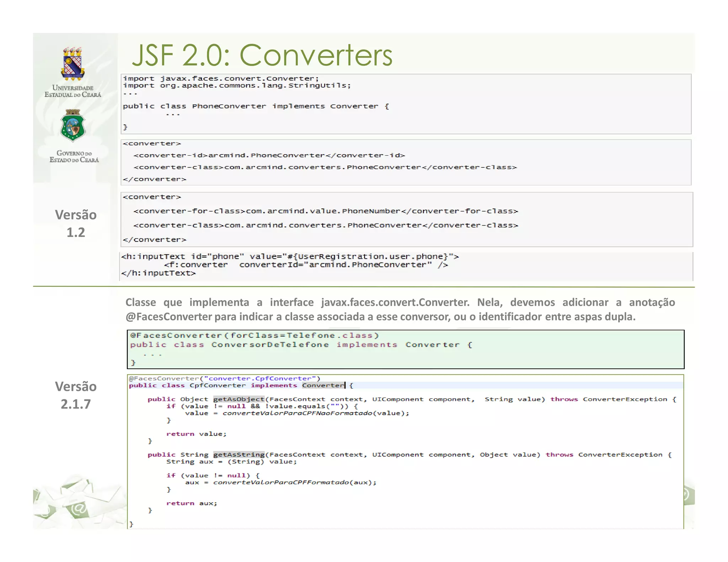Click the highlighted 'getAsString' method name
This screenshot has height=562, width=728.
pyautogui.click(x=239, y=455)
